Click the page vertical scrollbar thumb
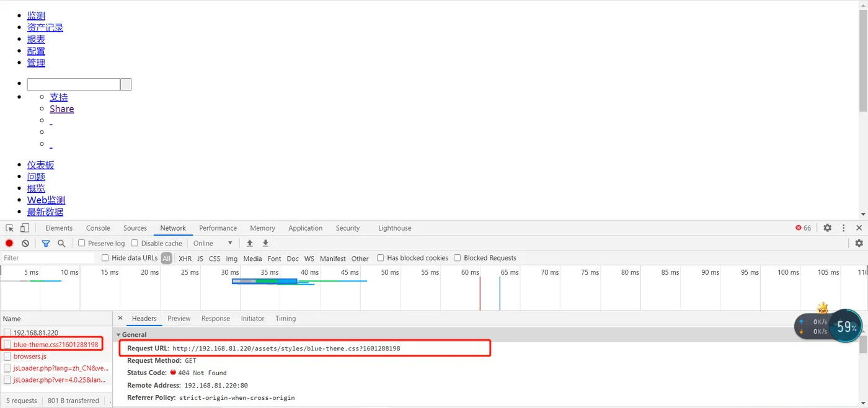Viewport: 868px width, 408px height. (x=863, y=62)
